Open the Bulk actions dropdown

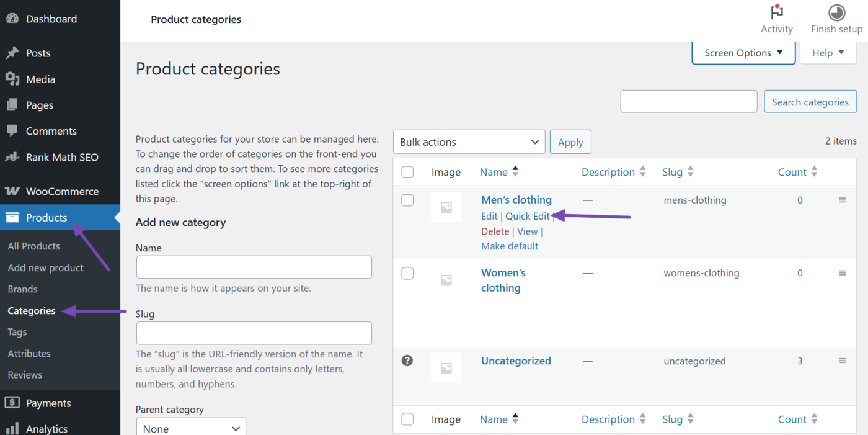click(469, 141)
